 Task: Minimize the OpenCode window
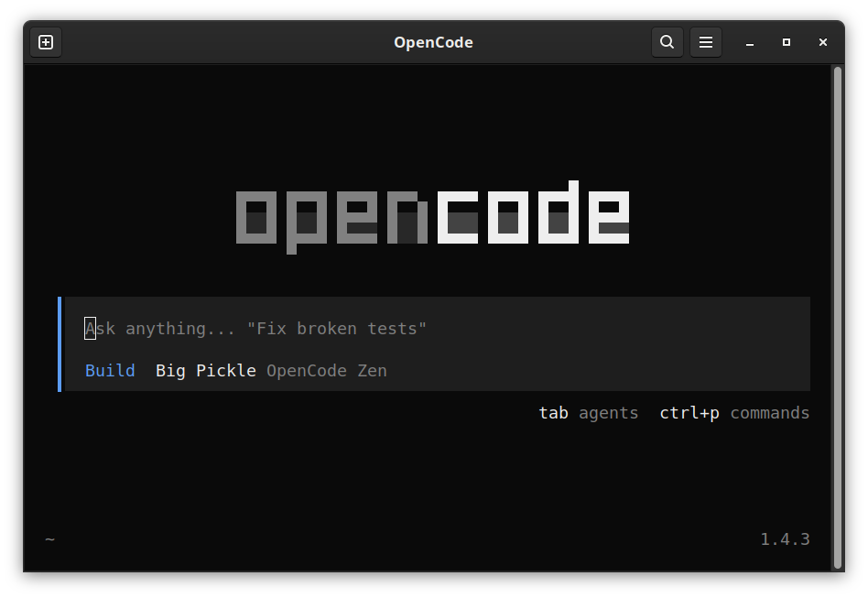coord(750,43)
